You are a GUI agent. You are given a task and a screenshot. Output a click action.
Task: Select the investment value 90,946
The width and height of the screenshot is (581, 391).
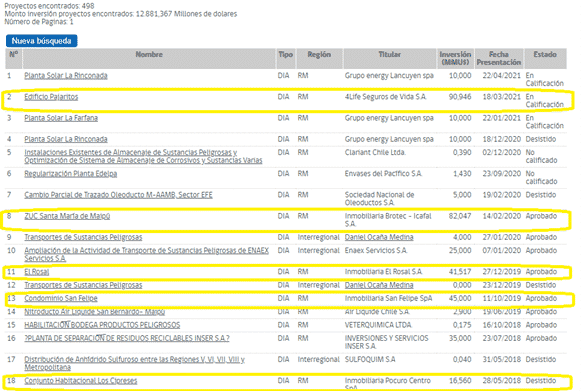tap(460, 97)
